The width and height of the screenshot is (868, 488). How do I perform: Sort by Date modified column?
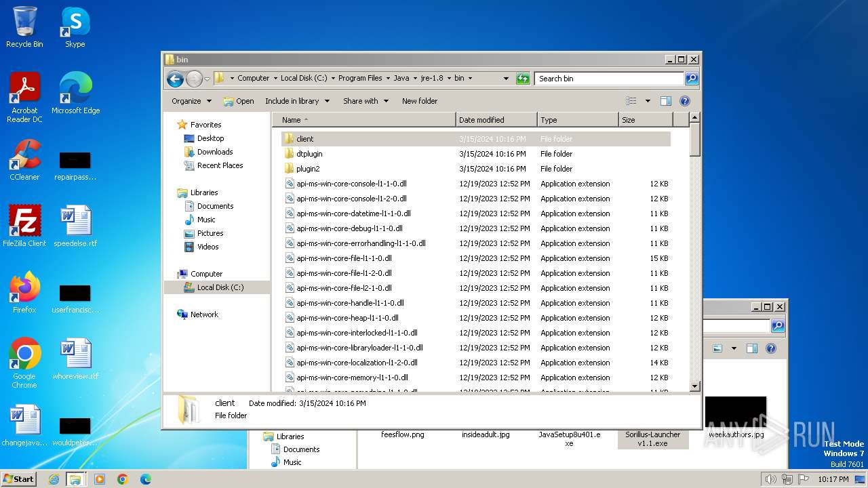[496, 120]
